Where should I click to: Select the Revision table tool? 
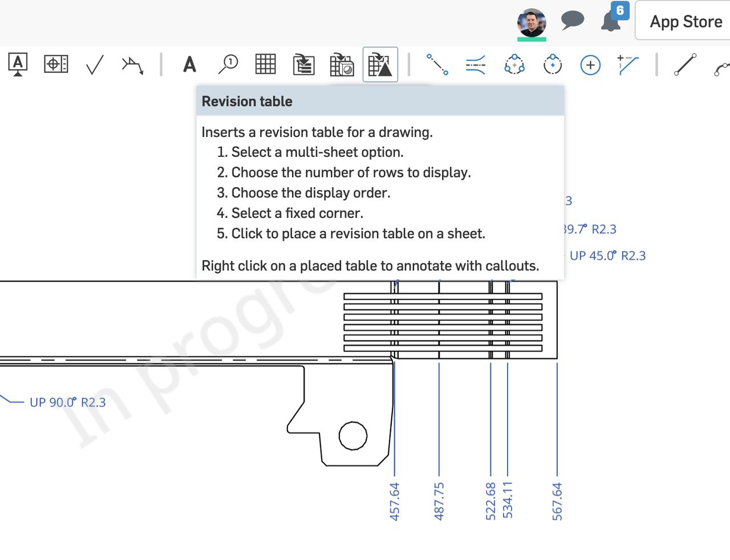click(379, 65)
